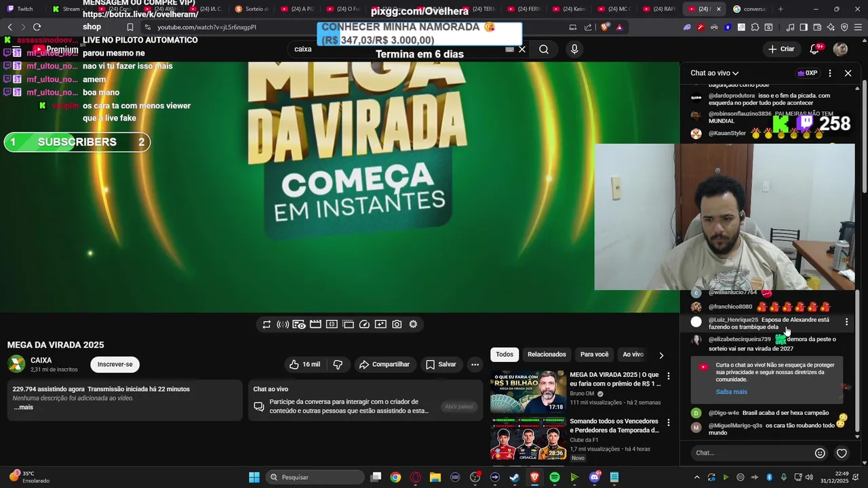
Task: Open options for the Luiz_Henrique25 chat message
Action: click(x=846, y=323)
